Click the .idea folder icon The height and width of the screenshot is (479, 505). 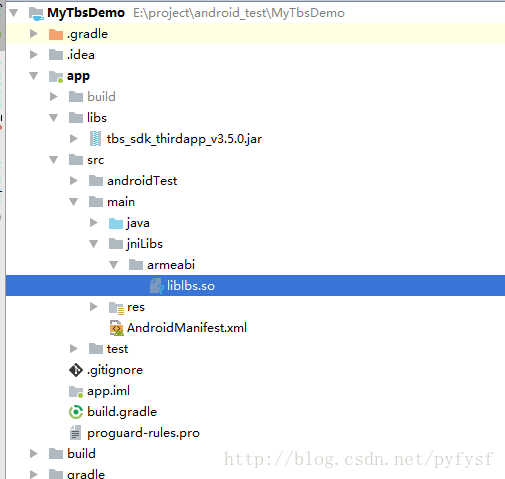[56, 55]
